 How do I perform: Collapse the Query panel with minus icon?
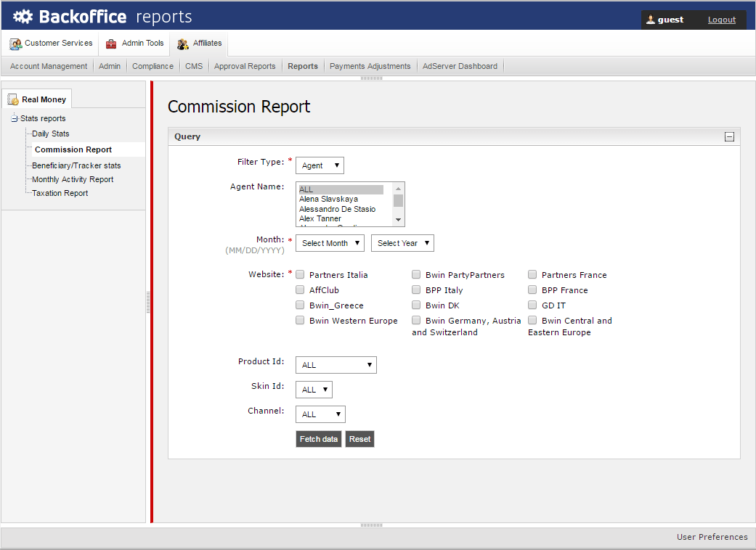pos(729,136)
